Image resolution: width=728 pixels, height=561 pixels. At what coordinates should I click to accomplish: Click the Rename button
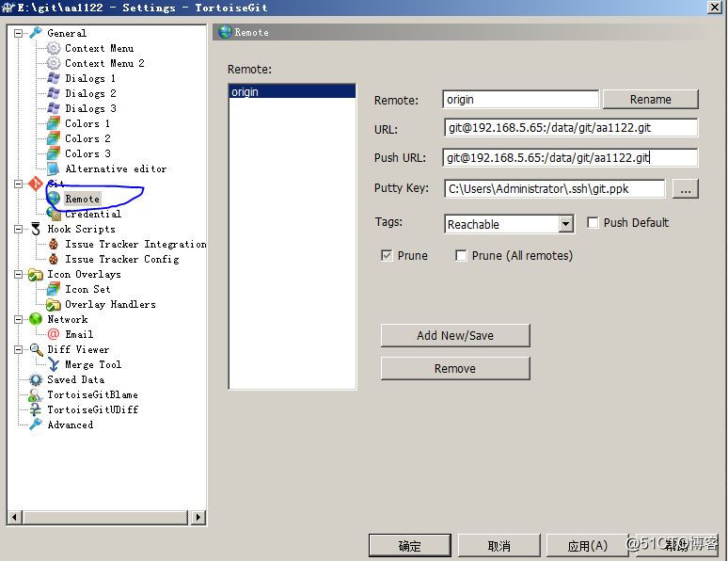tap(651, 100)
